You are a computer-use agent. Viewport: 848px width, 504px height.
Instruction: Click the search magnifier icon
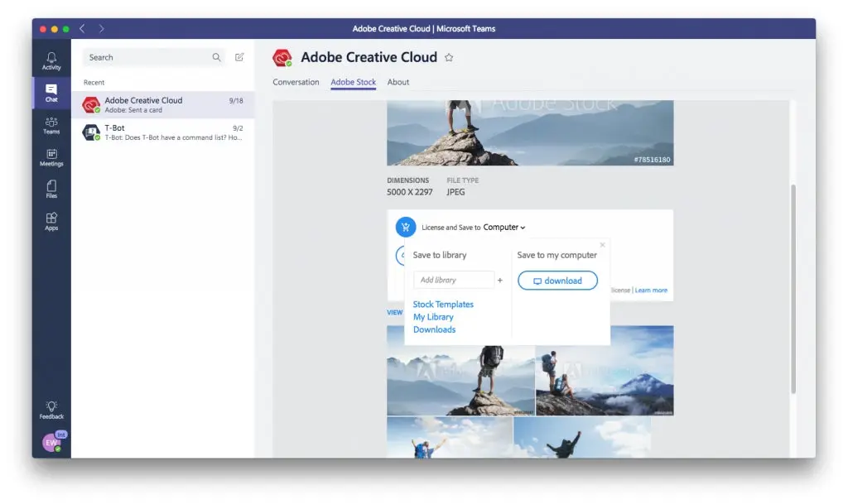tap(216, 57)
